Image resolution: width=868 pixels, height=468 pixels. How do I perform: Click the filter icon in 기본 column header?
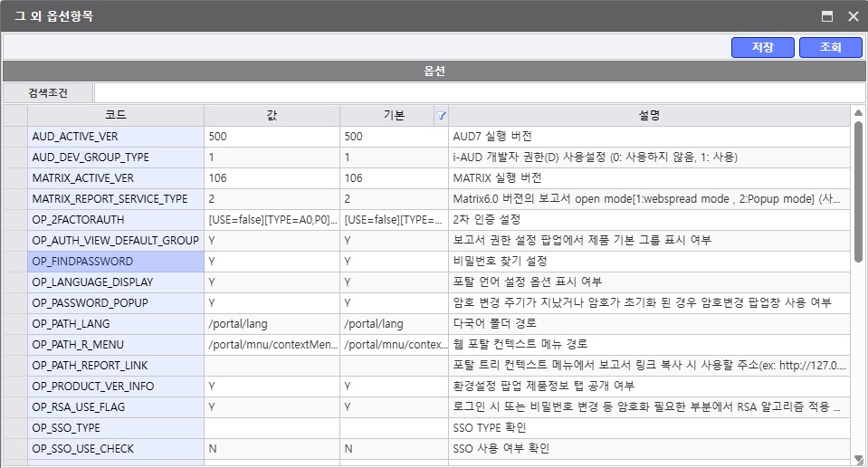441,116
